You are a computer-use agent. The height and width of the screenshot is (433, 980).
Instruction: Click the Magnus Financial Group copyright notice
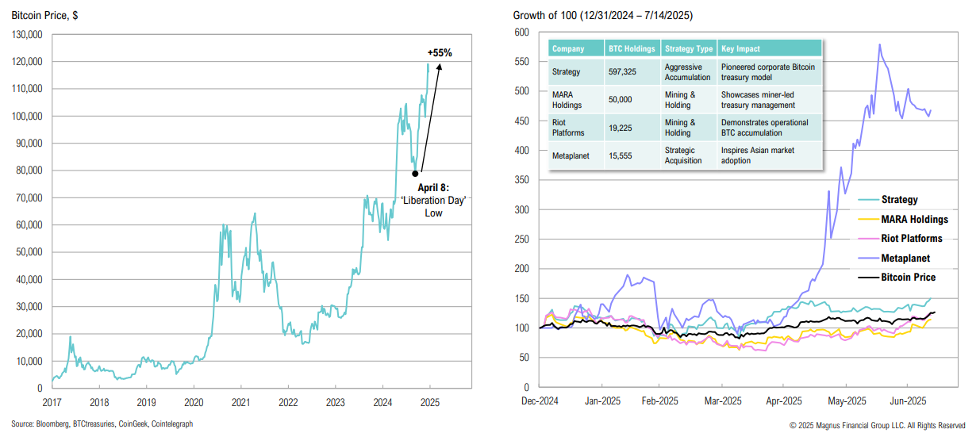[878, 425]
